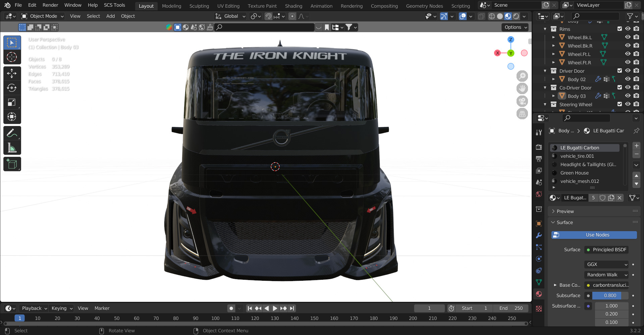Image resolution: width=644 pixels, height=335 pixels.
Task: Click the Use Nodes button
Action: click(594, 235)
